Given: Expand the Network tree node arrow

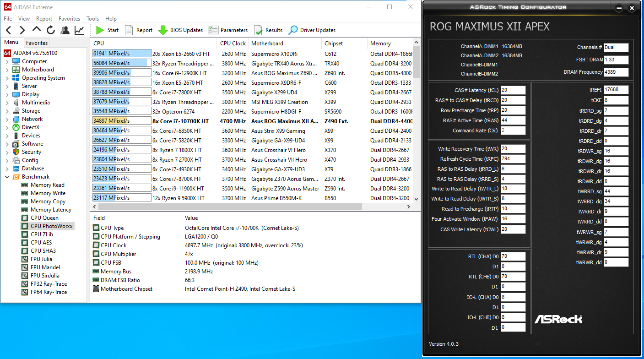Looking at the screenshot, I should click(x=7, y=119).
